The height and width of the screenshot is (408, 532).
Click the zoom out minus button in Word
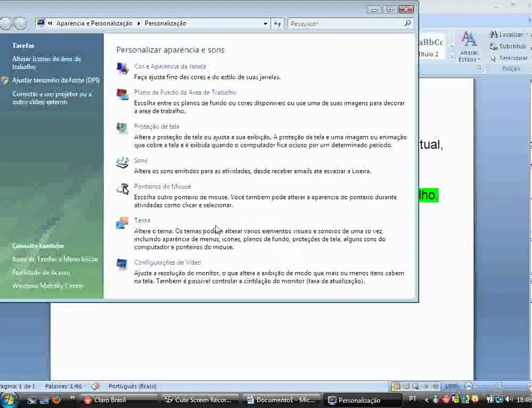point(468,386)
